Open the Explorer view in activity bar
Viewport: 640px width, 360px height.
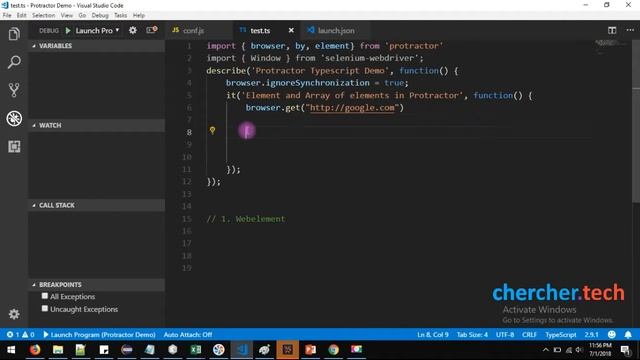pyautogui.click(x=14, y=34)
